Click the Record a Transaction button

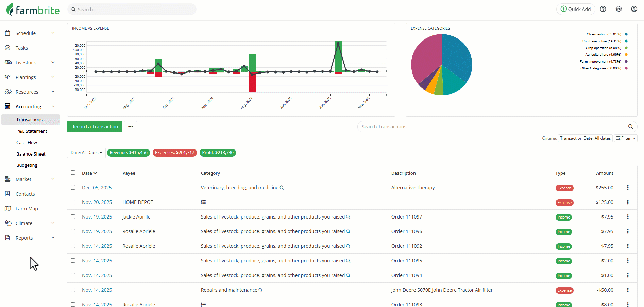click(x=95, y=127)
